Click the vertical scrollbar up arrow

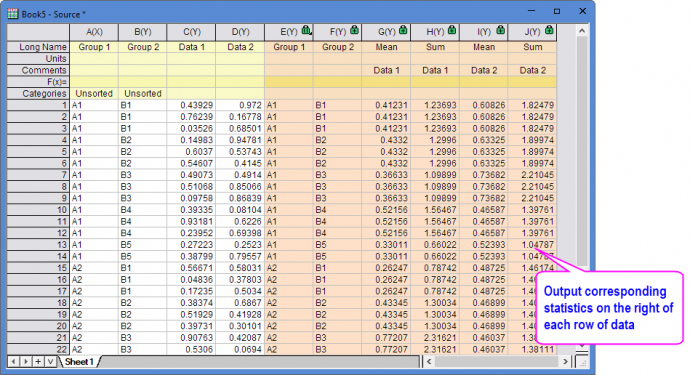[x=582, y=31]
